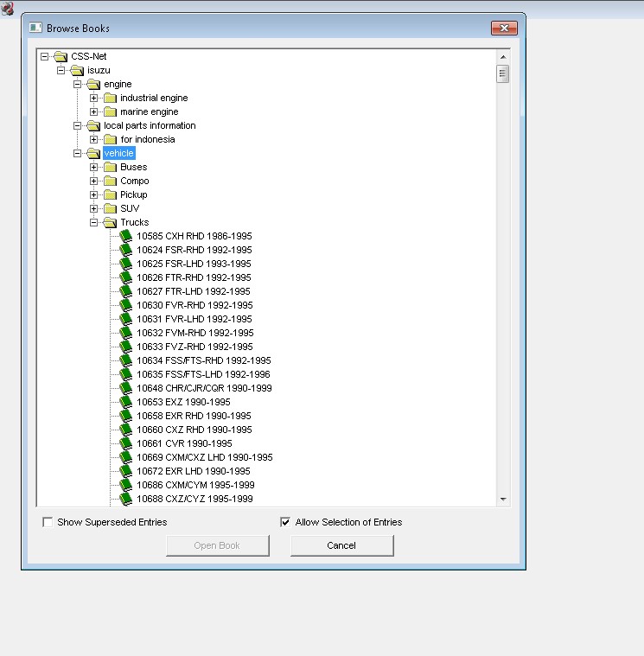Click the book icon for 10624 FSR-RHD 1992-1995
This screenshot has width=644, height=656.
[x=125, y=250]
